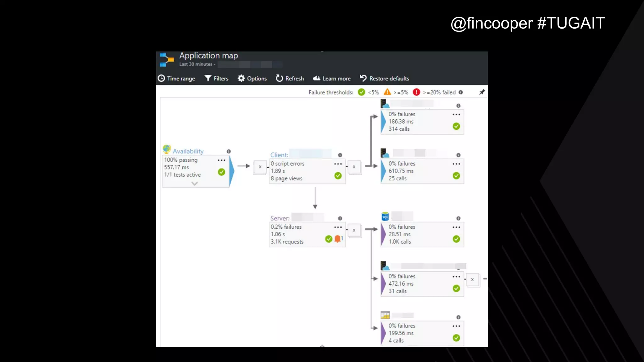Open info icon for 314 calls node
The height and width of the screenshot is (362, 644).
tap(458, 106)
